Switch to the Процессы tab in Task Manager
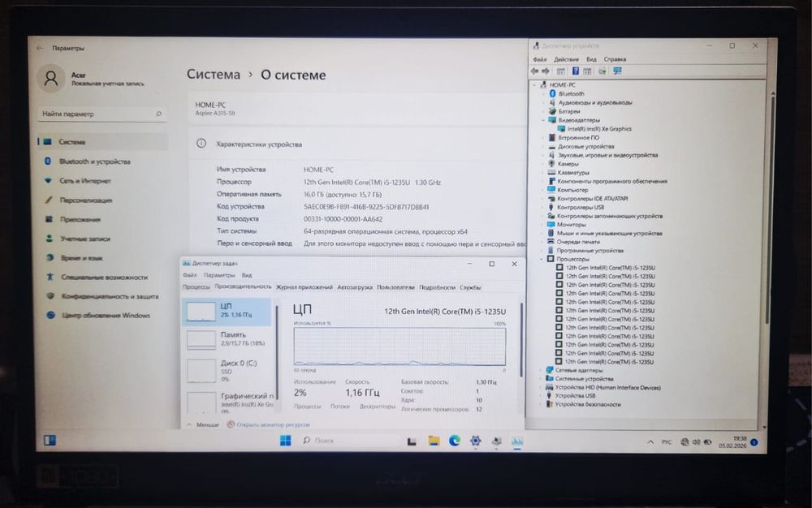Image resolution: width=812 pixels, height=508 pixels. 197,287
